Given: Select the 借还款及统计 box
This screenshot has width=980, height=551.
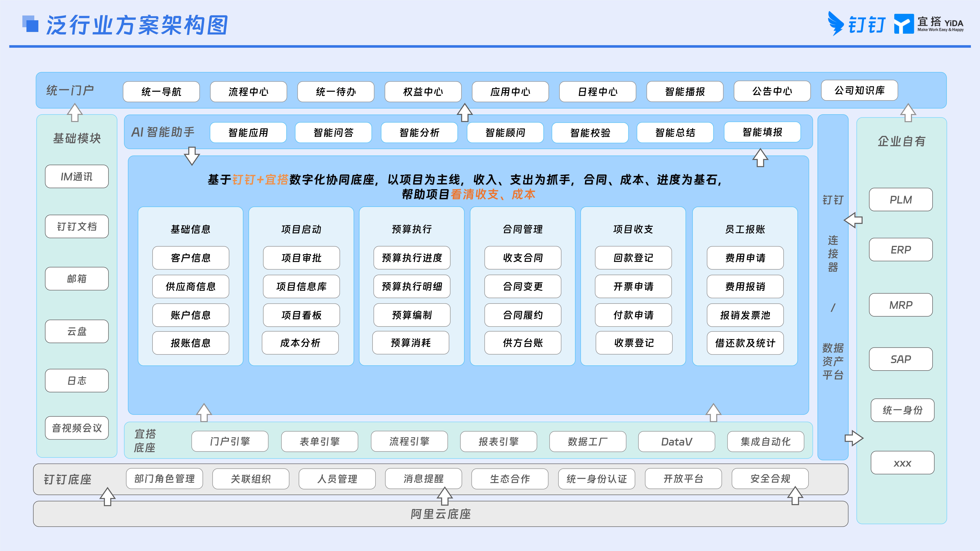Looking at the screenshot, I should (x=745, y=343).
